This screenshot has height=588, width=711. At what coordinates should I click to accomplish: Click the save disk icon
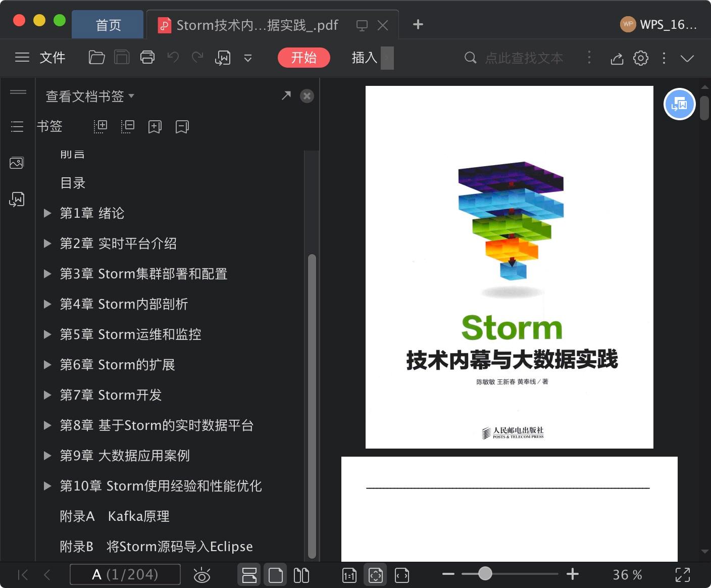coord(122,58)
